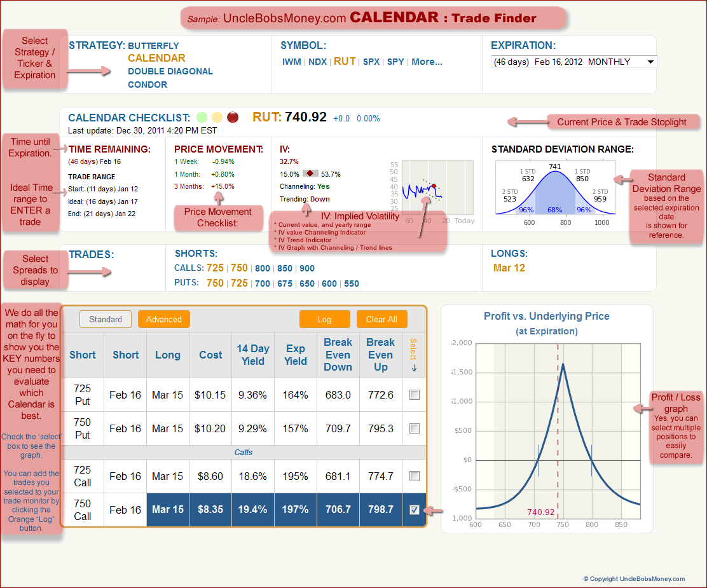Image resolution: width=707 pixels, height=588 pixels.
Task: Click the 798.7 break even cell
Action: point(381,510)
